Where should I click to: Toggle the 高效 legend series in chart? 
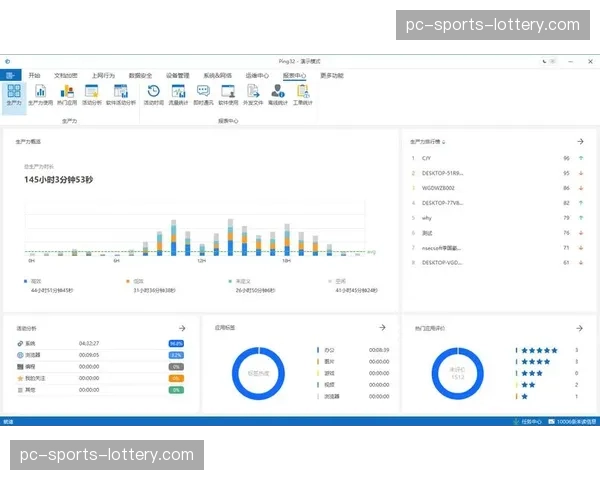30,282
